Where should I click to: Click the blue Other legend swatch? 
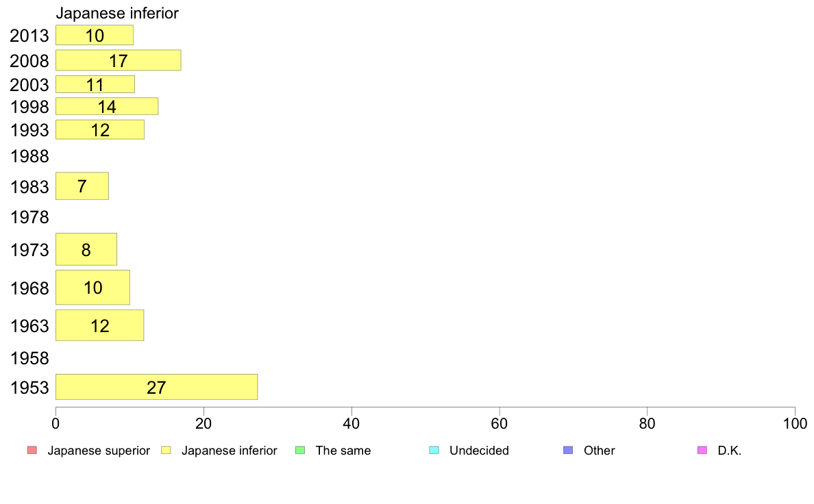(568, 450)
